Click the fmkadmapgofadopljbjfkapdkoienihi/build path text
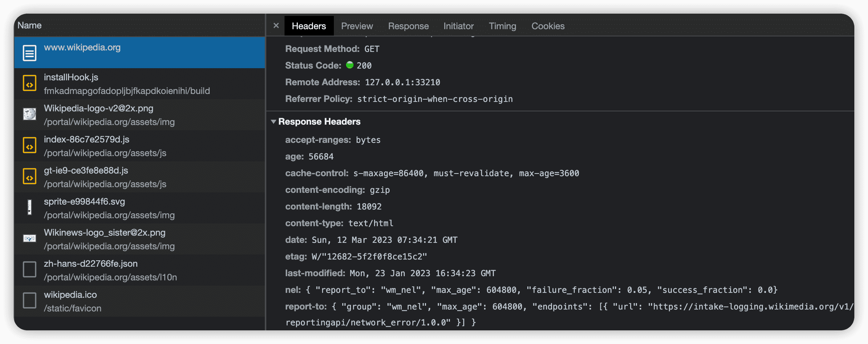This screenshot has height=344, width=868. coord(127,91)
